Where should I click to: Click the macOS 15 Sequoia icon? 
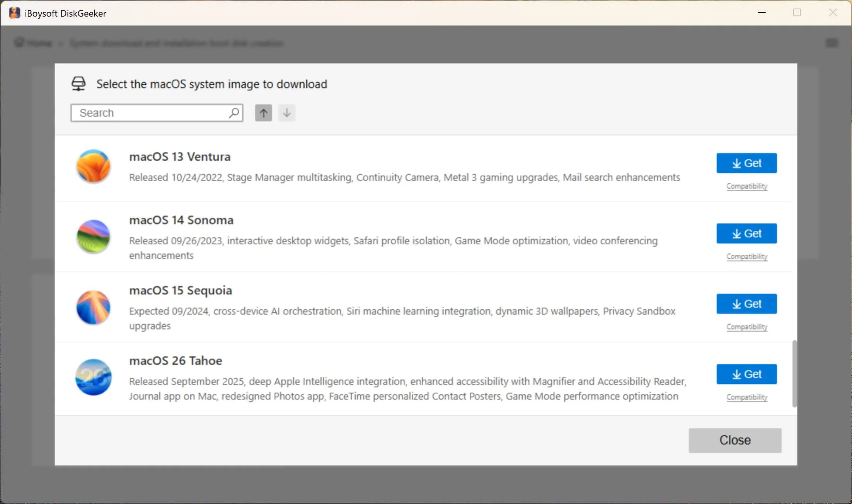[93, 307]
